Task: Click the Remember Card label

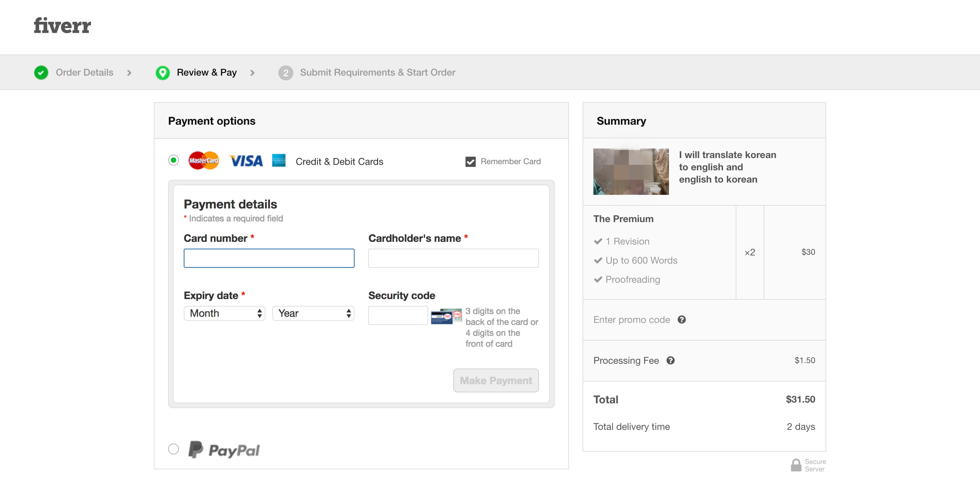Action: [x=510, y=161]
